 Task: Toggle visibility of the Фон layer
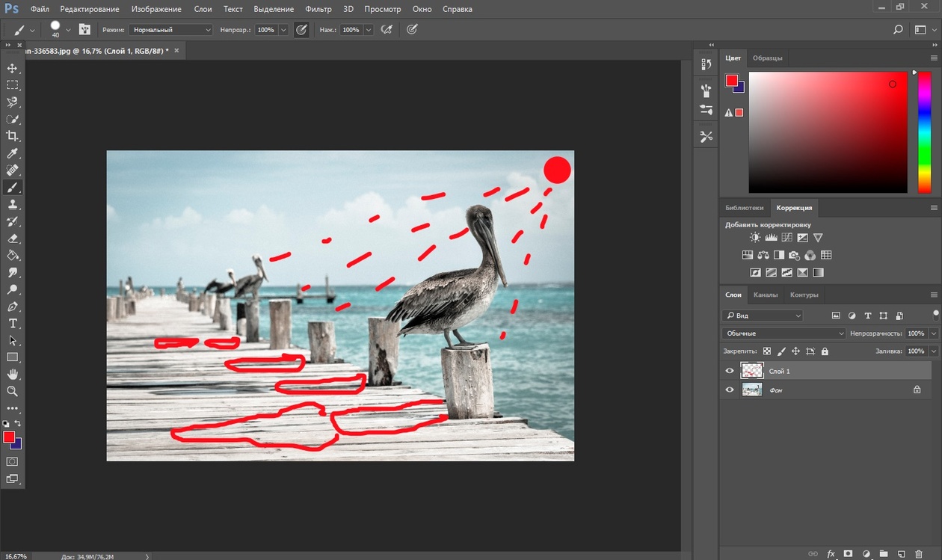pos(730,390)
